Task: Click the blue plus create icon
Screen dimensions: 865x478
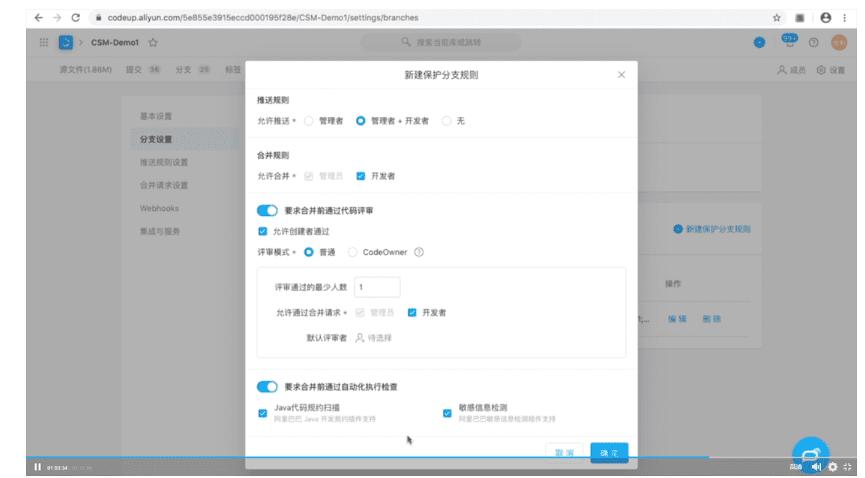Action: (x=760, y=43)
